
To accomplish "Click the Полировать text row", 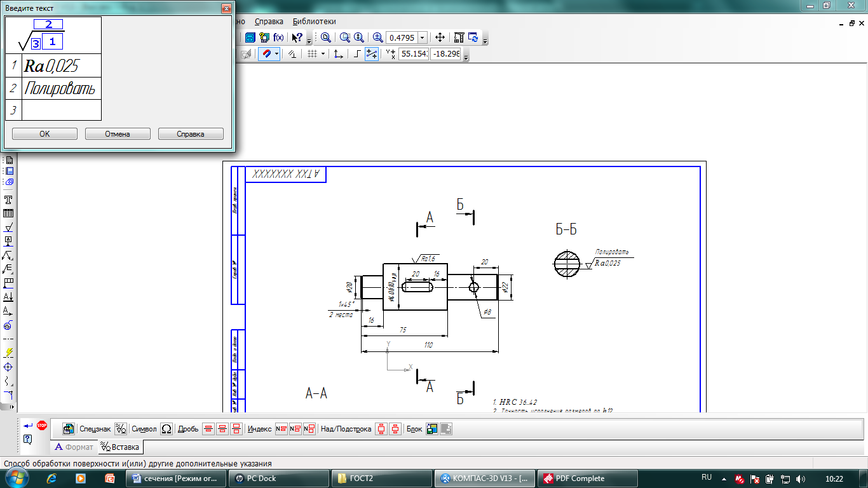I will 62,88.
